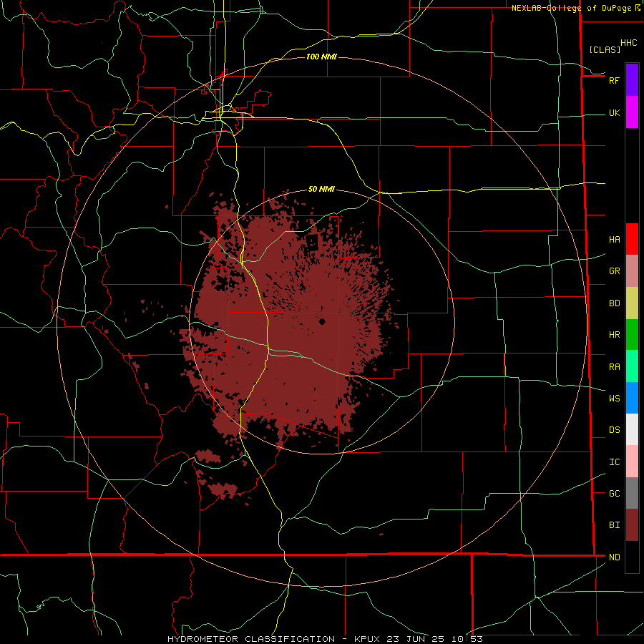Click the dark red BI legend swatch
The image size is (644, 644).
click(632, 525)
